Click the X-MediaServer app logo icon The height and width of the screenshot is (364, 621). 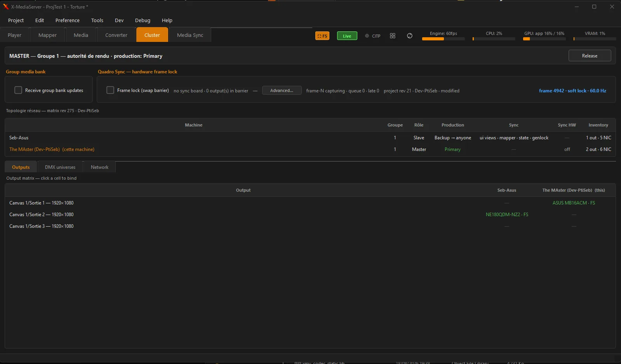pyautogui.click(x=5, y=7)
